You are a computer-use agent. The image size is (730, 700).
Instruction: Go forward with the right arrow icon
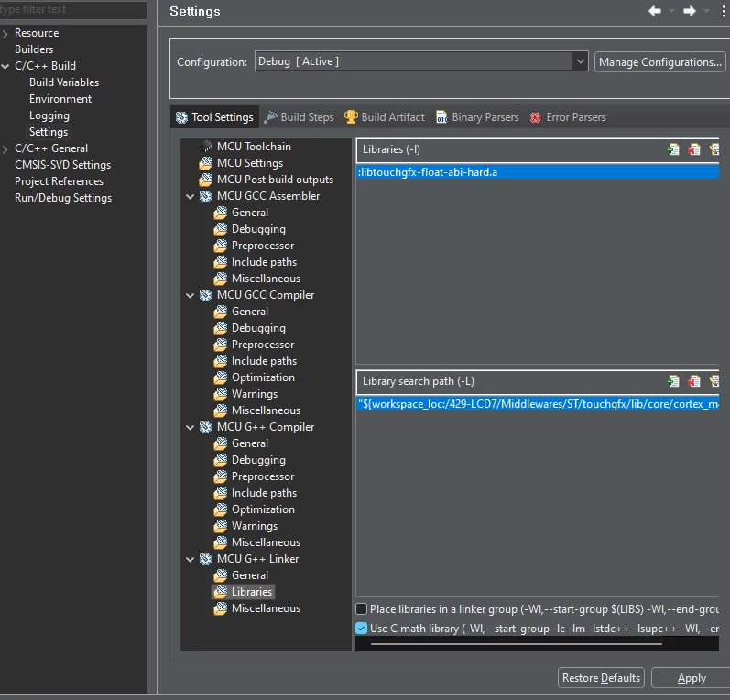(690, 11)
